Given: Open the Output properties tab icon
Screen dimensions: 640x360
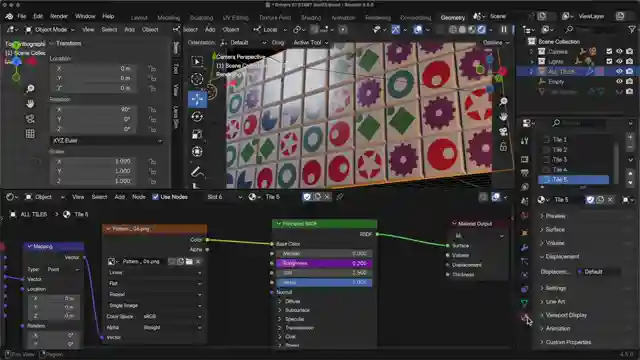Looking at the screenshot, I should point(524,173).
